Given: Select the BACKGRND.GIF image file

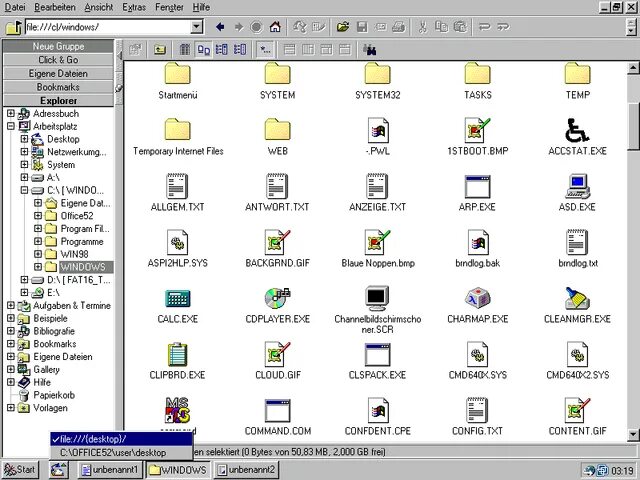Looking at the screenshot, I should point(278,242).
